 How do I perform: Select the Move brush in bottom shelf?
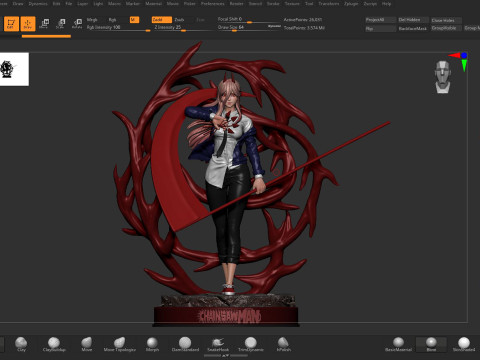(87, 344)
